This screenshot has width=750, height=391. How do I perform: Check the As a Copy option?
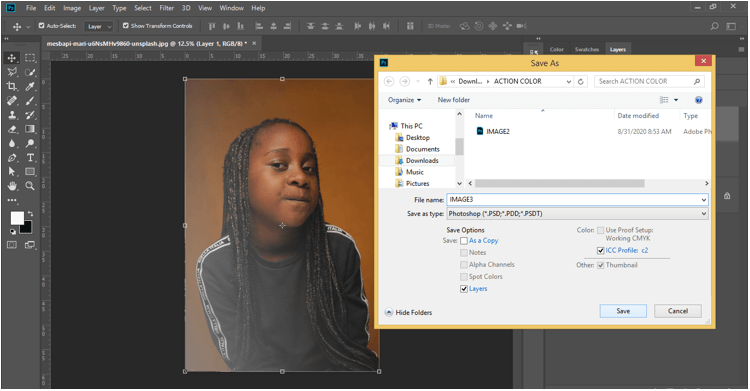pyautogui.click(x=463, y=241)
